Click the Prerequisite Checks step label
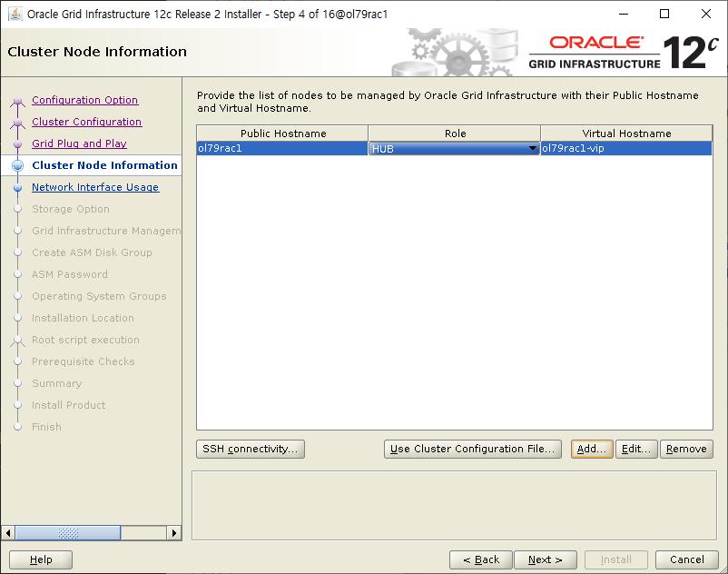The height and width of the screenshot is (574, 728). tap(84, 361)
